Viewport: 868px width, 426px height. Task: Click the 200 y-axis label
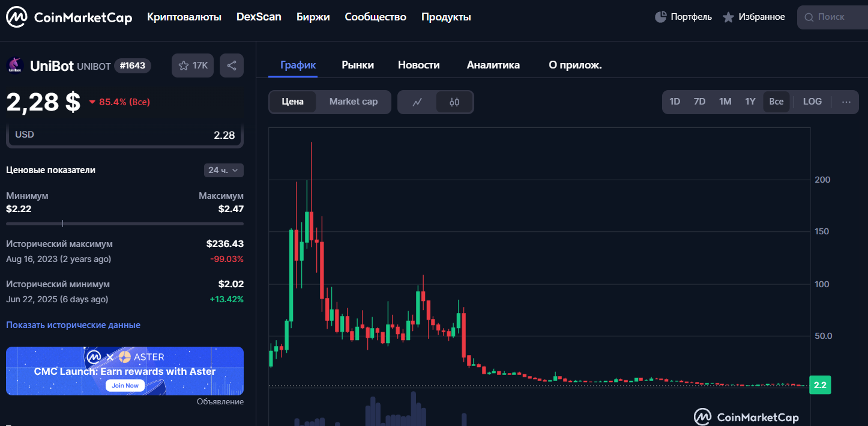click(x=822, y=180)
